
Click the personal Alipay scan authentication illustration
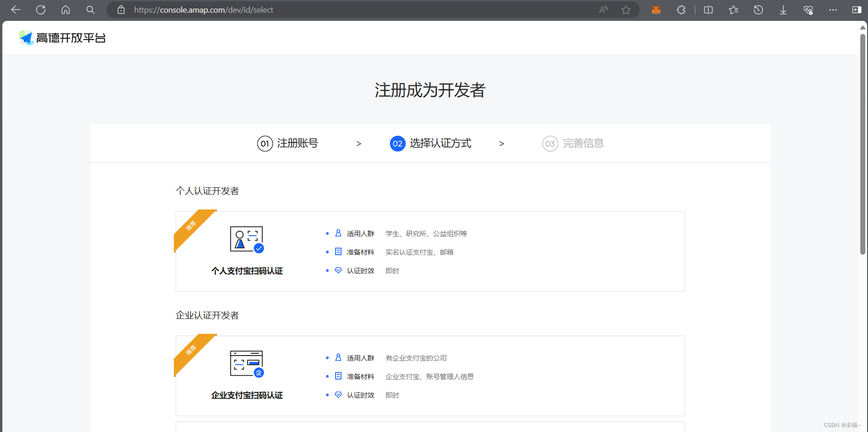click(246, 239)
